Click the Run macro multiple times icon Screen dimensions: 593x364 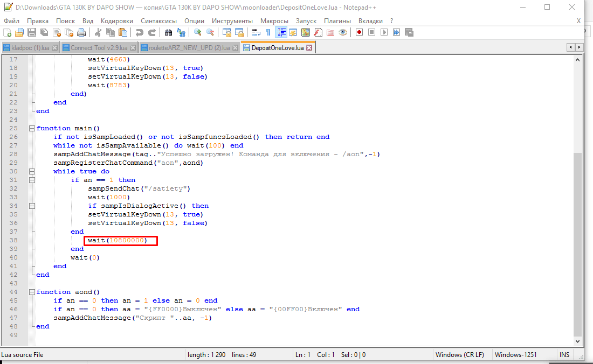(396, 32)
